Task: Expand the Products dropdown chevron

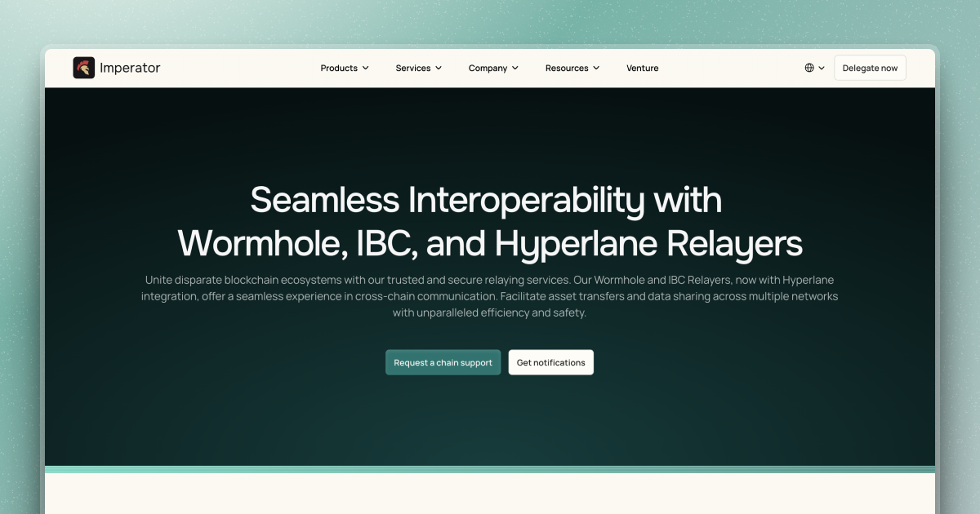Action: [366, 68]
